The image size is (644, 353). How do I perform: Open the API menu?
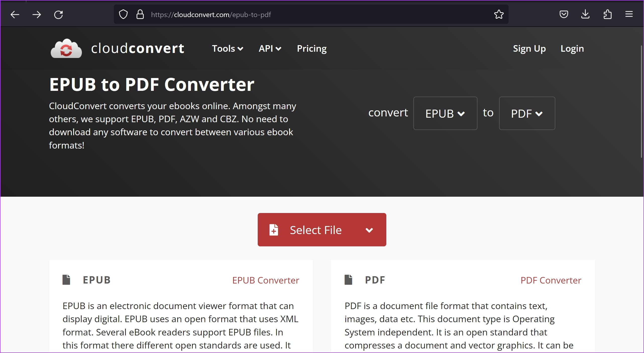click(270, 49)
